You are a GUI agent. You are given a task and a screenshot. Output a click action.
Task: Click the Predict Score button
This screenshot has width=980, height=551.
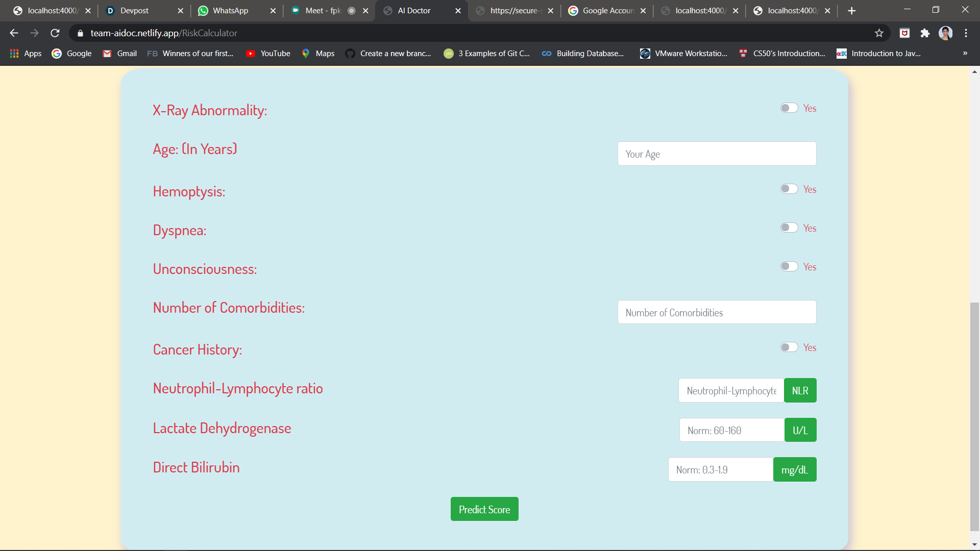point(484,509)
